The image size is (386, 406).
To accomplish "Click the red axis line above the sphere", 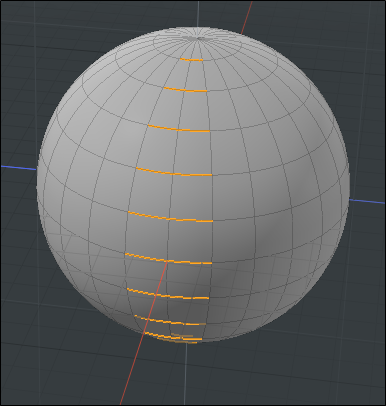I will point(246,17).
